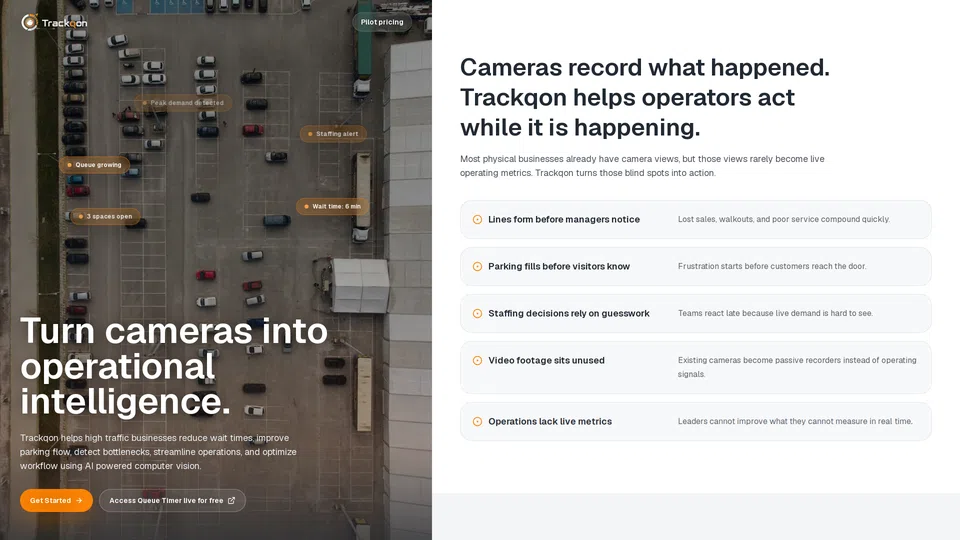Click heading 'Turn cameras into operational intelligence.'

tap(174, 366)
